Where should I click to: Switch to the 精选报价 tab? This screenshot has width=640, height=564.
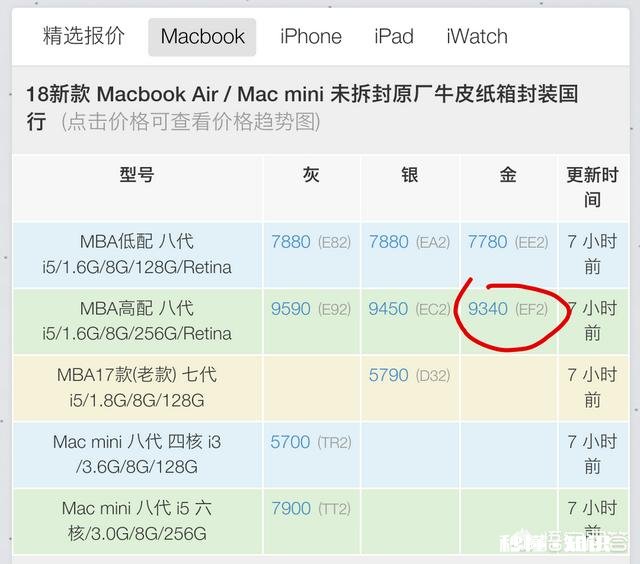[84, 36]
